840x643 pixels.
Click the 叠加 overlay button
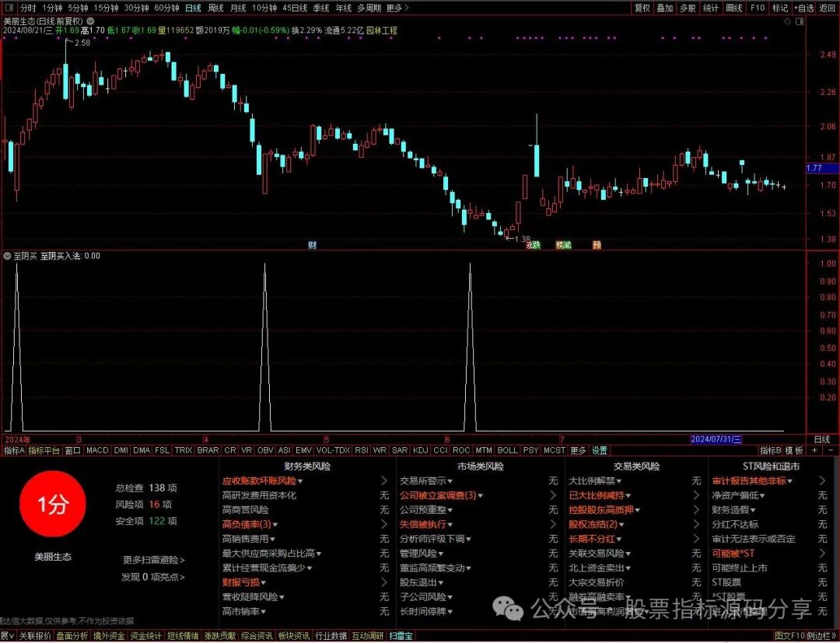tap(665, 8)
